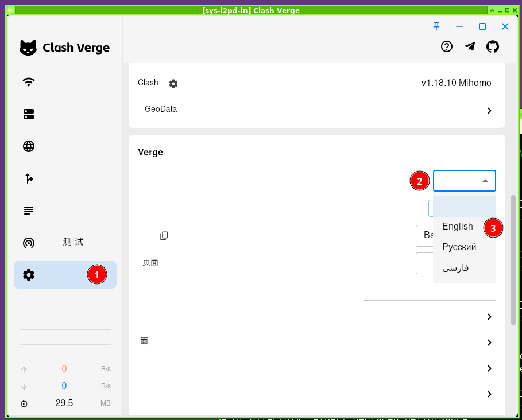Click the upload arrow icon in traffic stats
The image size is (522, 420).
coord(24,369)
